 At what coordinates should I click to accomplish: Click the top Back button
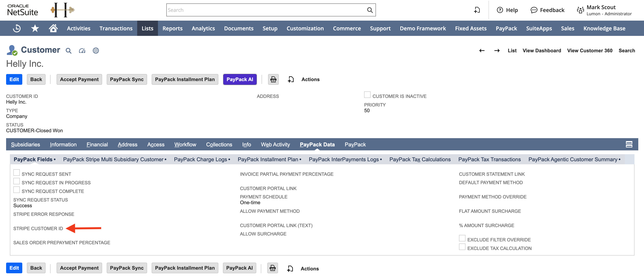(36, 79)
